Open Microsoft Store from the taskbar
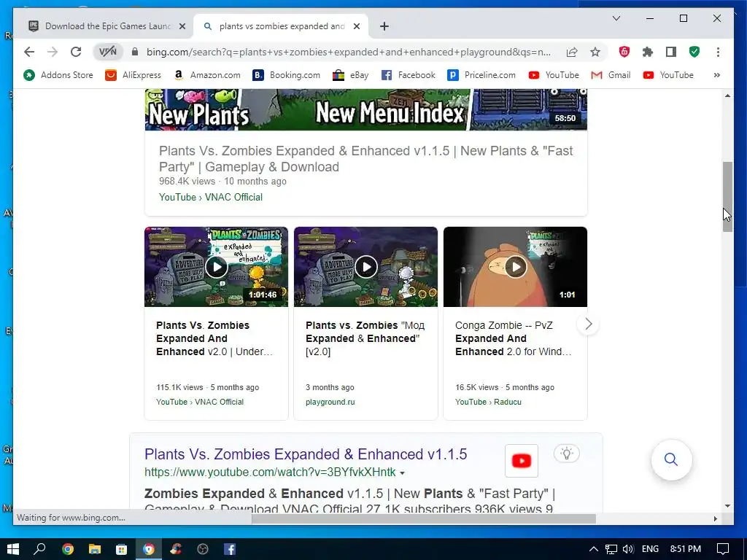This screenshot has width=747, height=560. tap(122, 549)
